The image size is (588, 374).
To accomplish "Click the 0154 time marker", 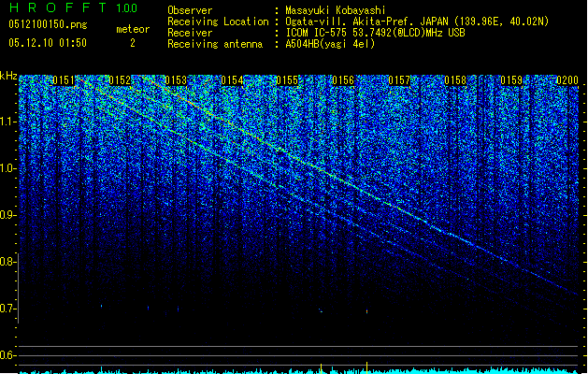I will pyautogui.click(x=232, y=80).
